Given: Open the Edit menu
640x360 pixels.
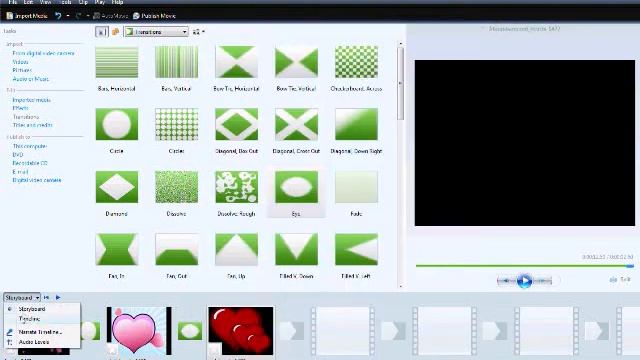Looking at the screenshot, I should 28,2.
